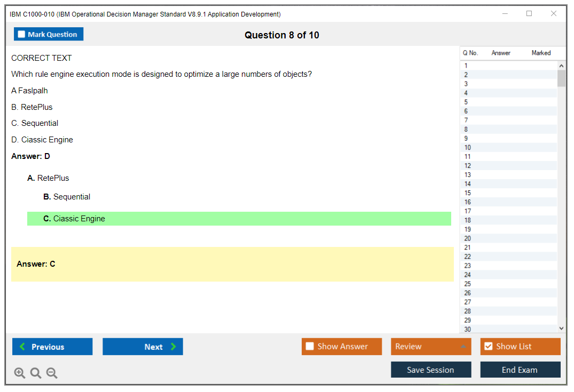The width and height of the screenshot is (574, 392).
Task: Enable the Show Answer checkbox
Action: pyautogui.click(x=310, y=347)
